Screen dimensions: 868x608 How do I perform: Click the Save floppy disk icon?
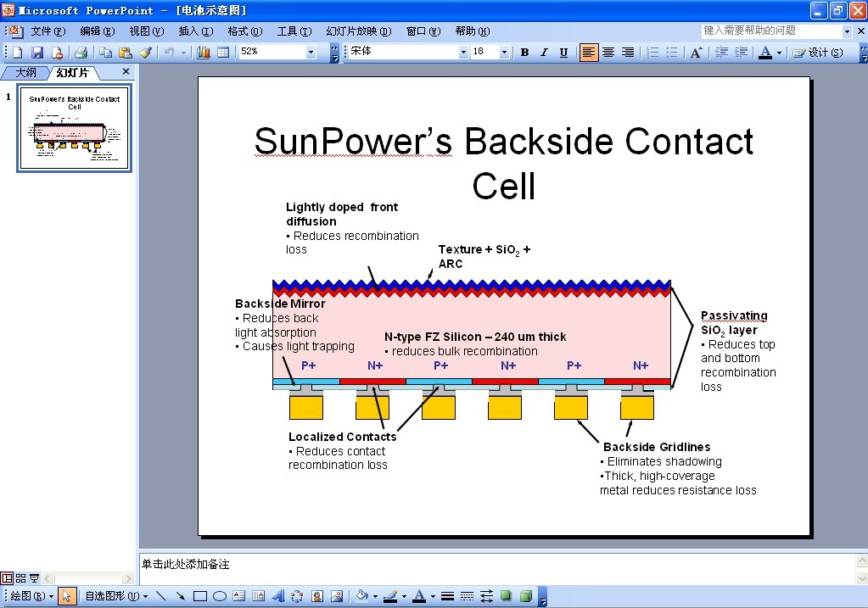click(36, 53)
